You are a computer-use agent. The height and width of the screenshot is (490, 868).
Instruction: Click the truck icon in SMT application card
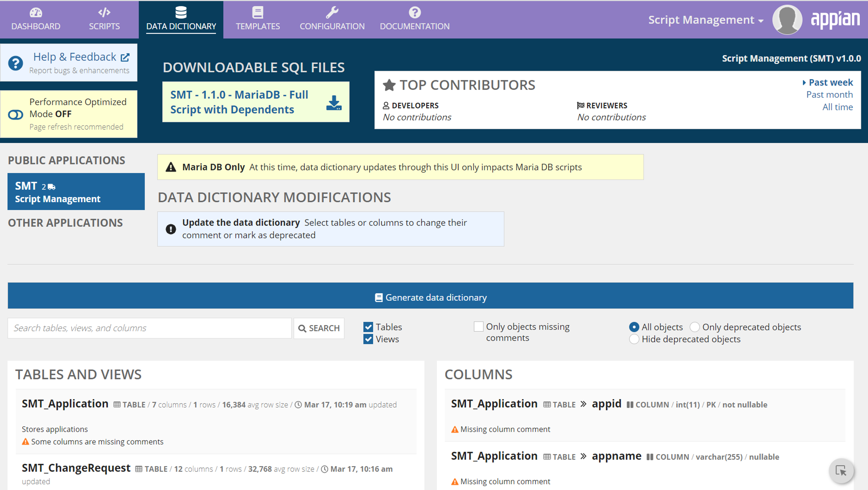(x=52, y=187)
